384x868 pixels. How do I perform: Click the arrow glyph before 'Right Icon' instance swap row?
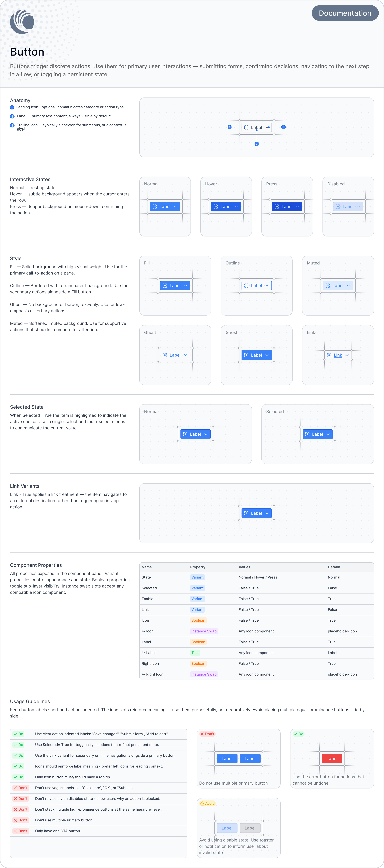pos(144,674)
